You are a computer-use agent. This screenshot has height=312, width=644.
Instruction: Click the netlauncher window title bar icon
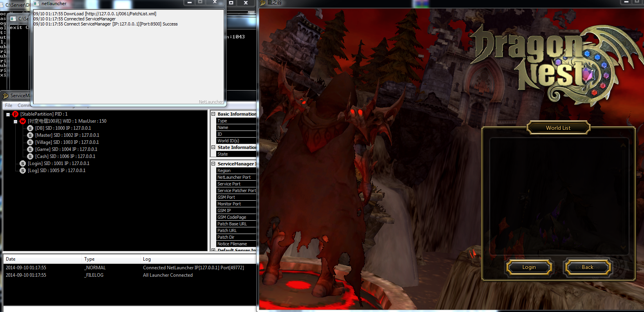[x=36, y=4]
